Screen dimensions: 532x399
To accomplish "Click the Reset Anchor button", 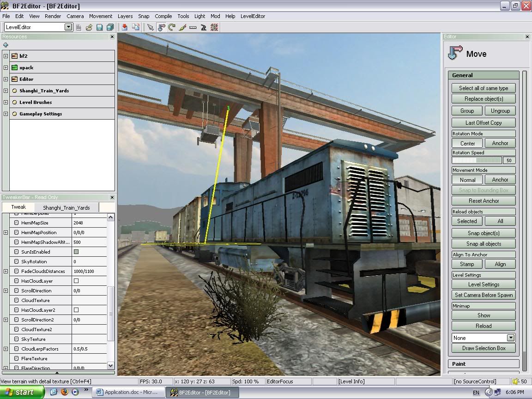I will click(484, 201).
